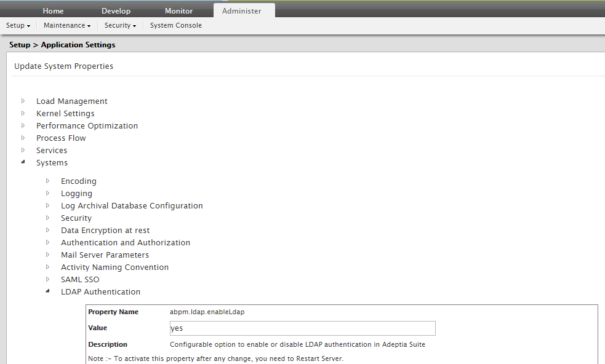Open the Security dropdown menu
This screenshot has width=605, height=364.
pyautogui.click(x=120, y=26)
